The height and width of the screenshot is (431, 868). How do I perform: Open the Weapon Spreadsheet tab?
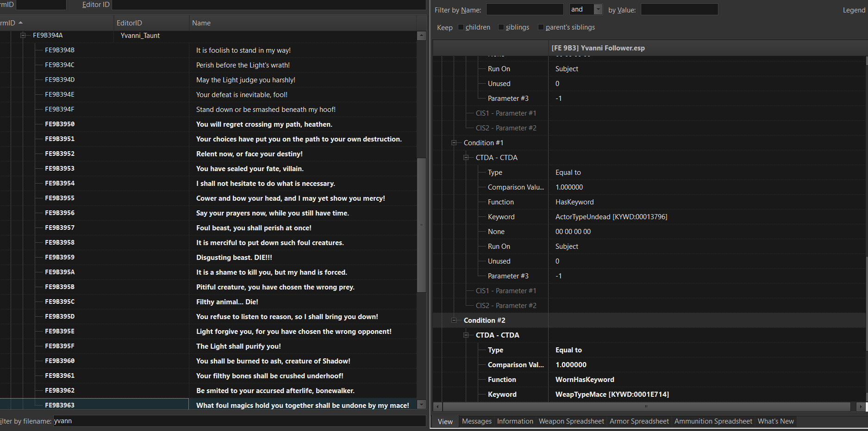pyautogui.click(x=571, y=421)
